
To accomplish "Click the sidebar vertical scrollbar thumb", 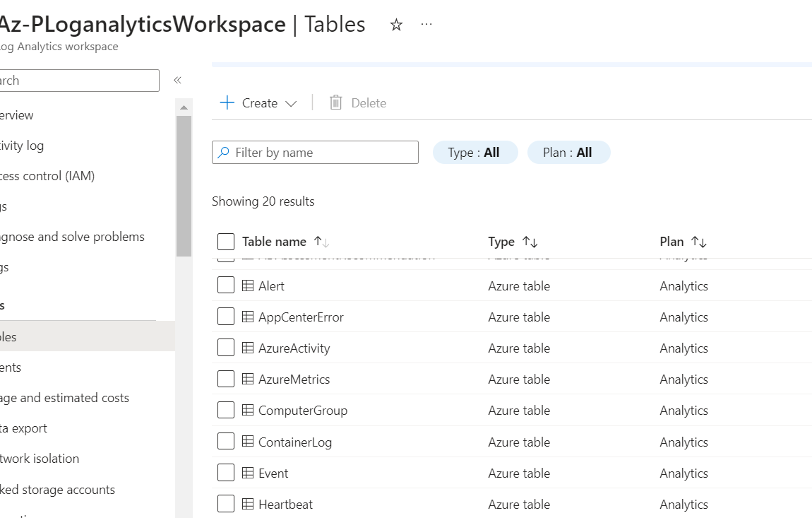I will tap(184, 186).
